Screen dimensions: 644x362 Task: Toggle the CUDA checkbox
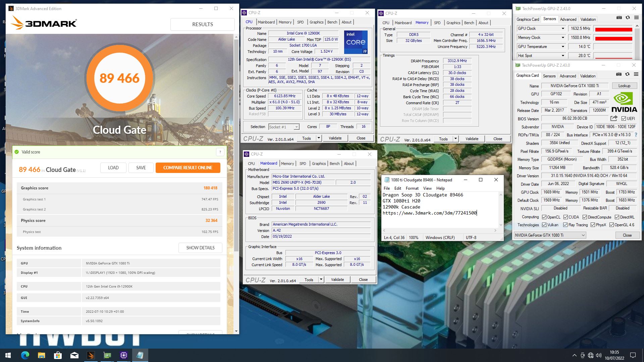click(x=566, y=217)
